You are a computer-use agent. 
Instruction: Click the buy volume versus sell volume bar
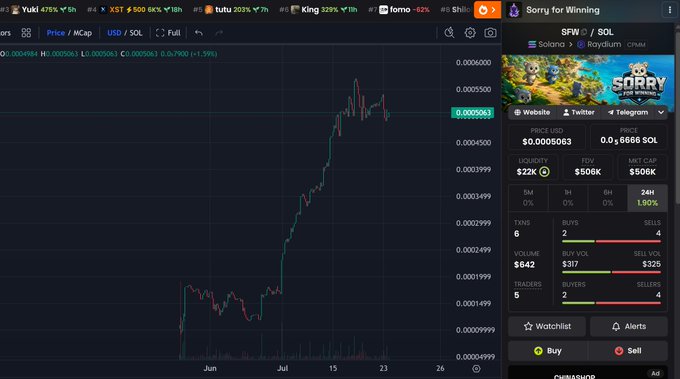(611, 272)
